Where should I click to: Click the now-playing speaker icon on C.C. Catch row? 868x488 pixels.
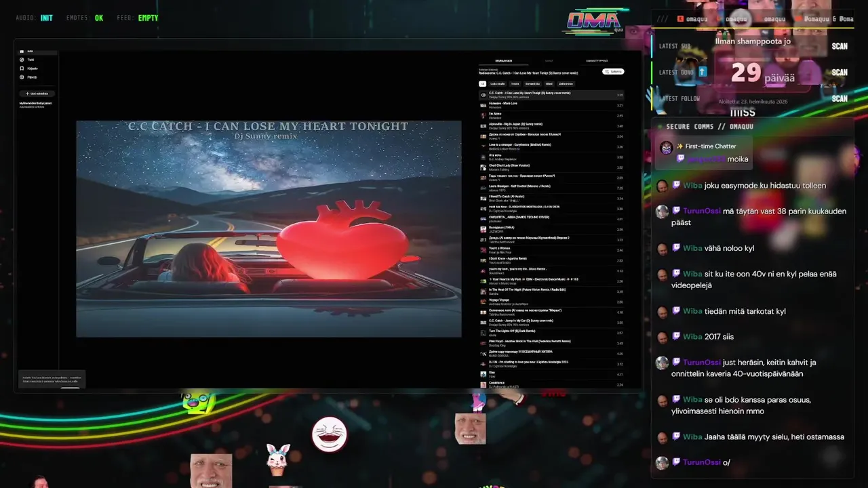(483, 94)
